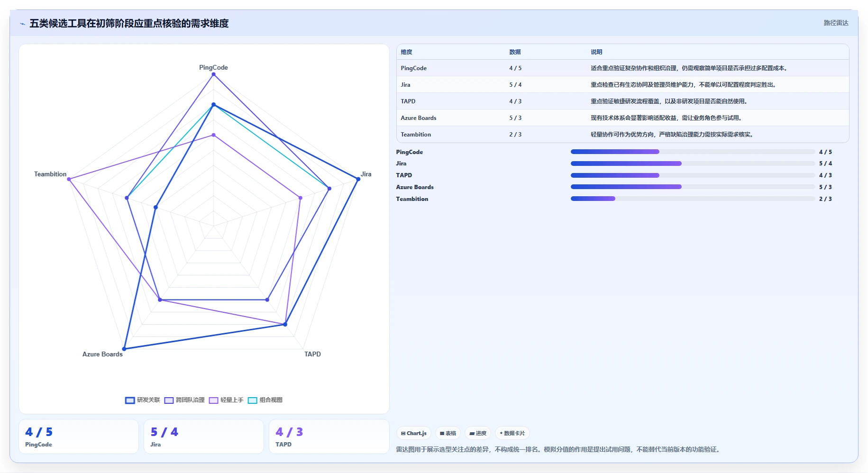Click the Teambition axis label on the radar
The height and width of the screenshot is (473, 868).
click(50, 174)
